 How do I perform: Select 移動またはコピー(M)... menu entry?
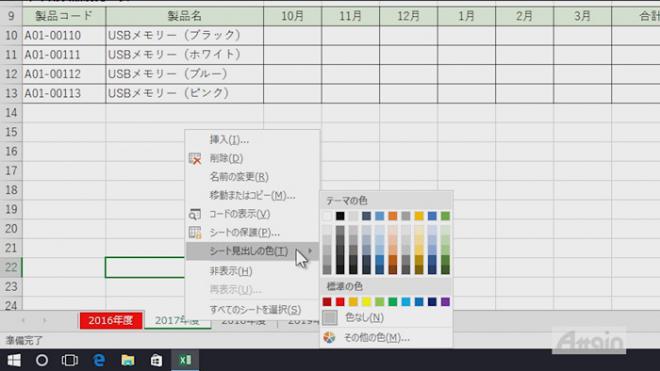[x=252, y=195]
